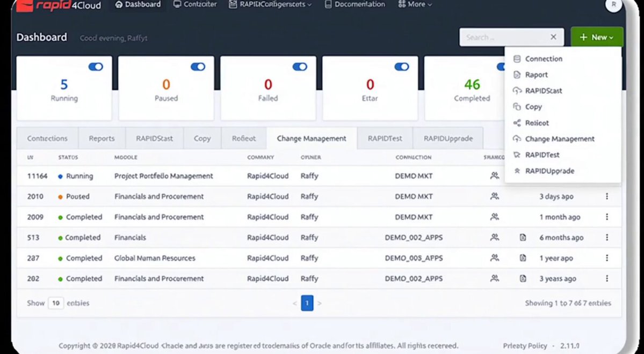Switch to the Change Management tab
The height and width of the screenshot is (354, 644).
click(312, 138)
